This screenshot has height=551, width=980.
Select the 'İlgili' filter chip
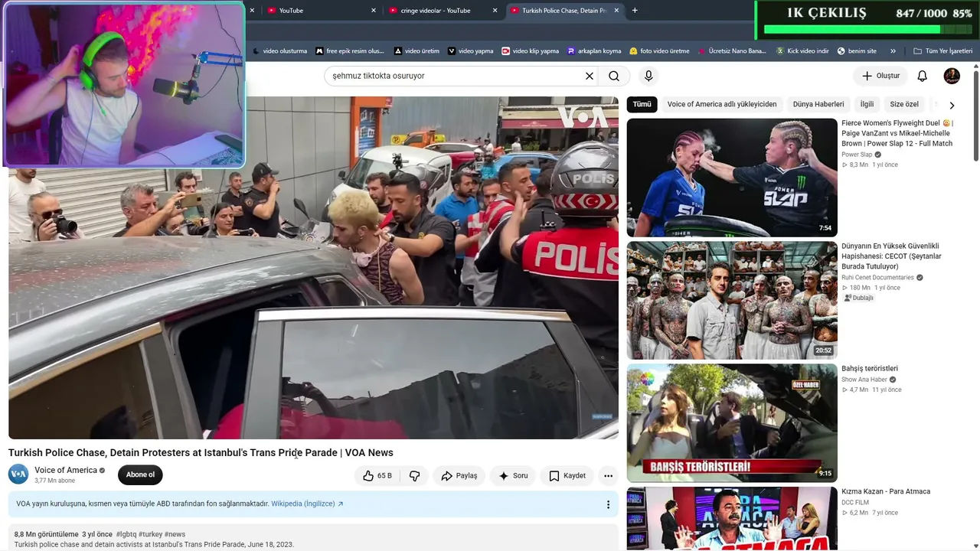867,104
